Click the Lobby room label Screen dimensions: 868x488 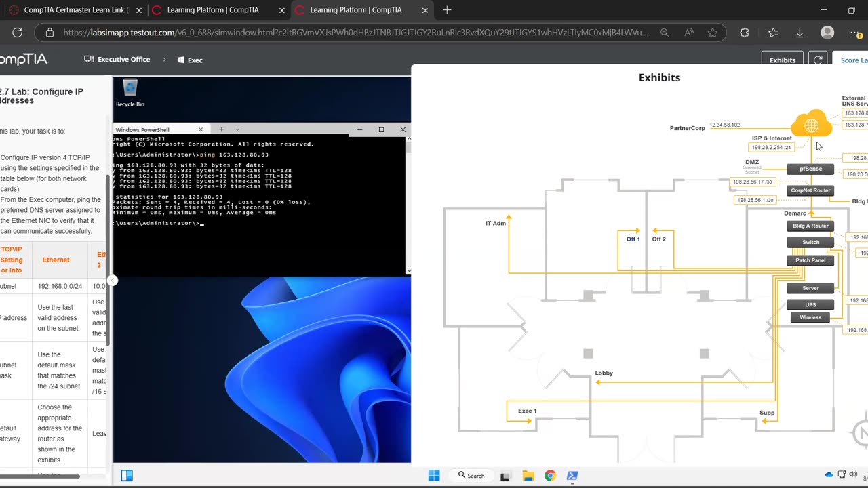604,373
